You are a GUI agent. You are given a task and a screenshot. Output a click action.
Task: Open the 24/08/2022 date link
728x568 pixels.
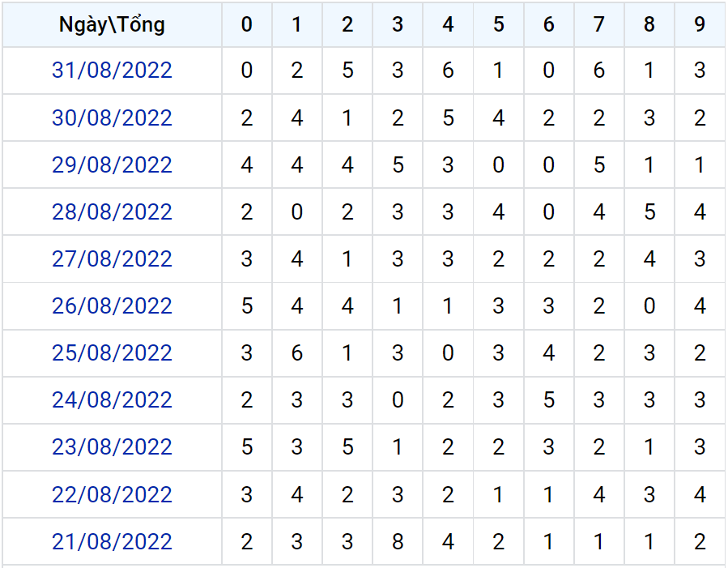112,400
